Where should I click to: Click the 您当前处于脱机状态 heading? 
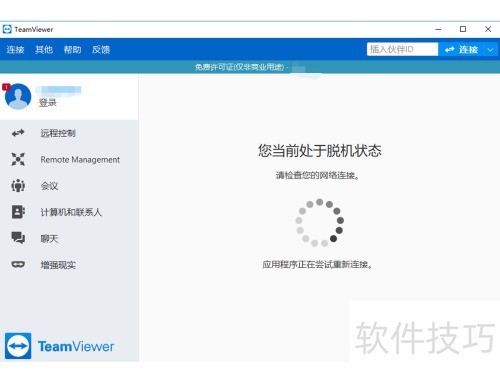pyautogui.click(x=319, y=151)
